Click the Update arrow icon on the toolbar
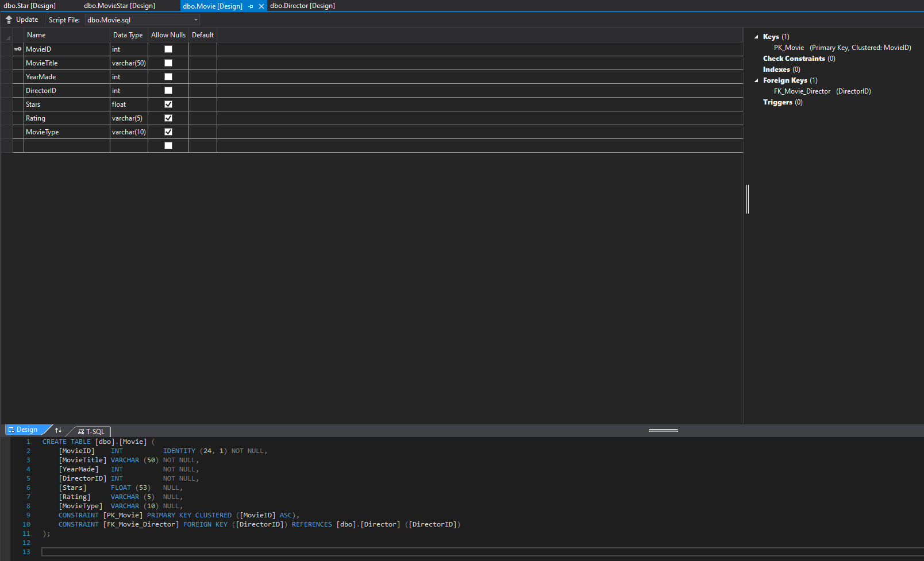 (8, 19)
